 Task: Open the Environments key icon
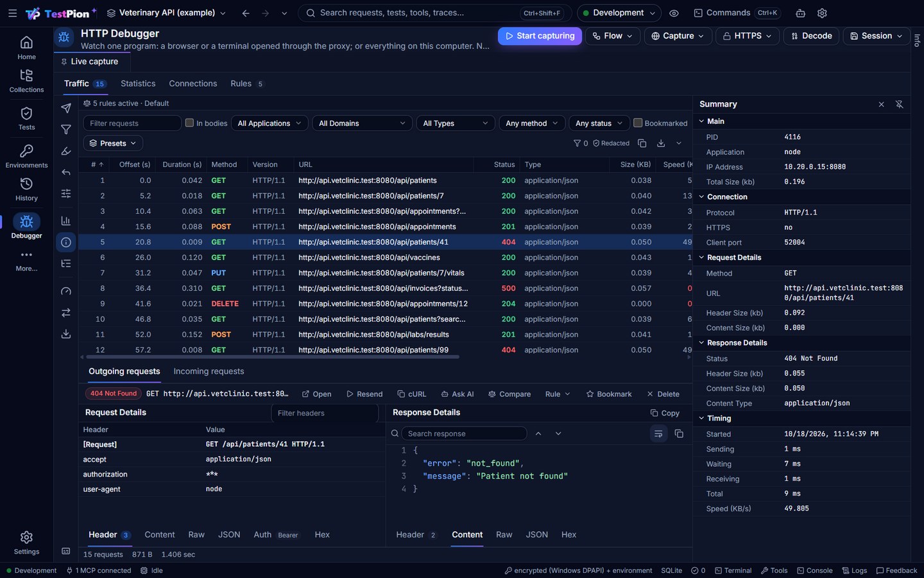pyautogui.click(x=26, y=151)
